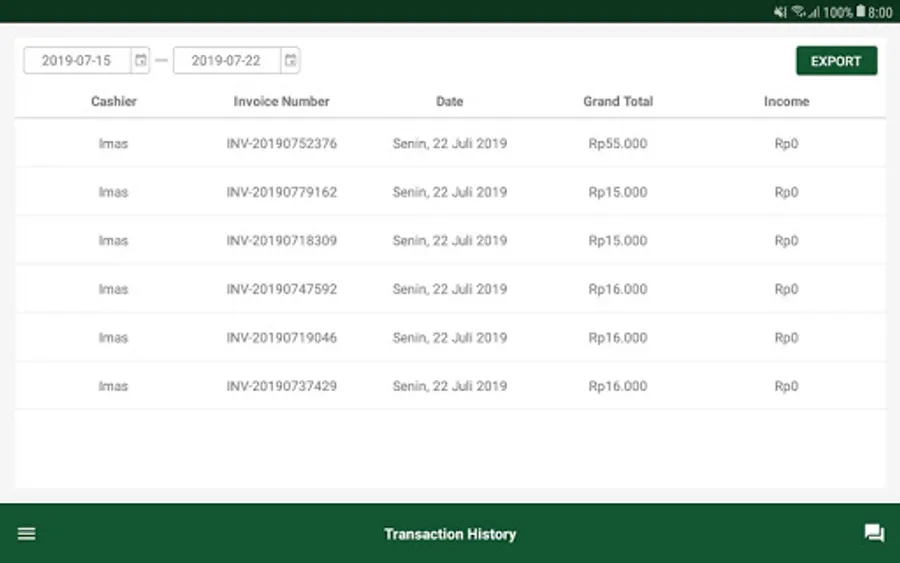Tap the Wi-Fi signal icon

point(798,12)
